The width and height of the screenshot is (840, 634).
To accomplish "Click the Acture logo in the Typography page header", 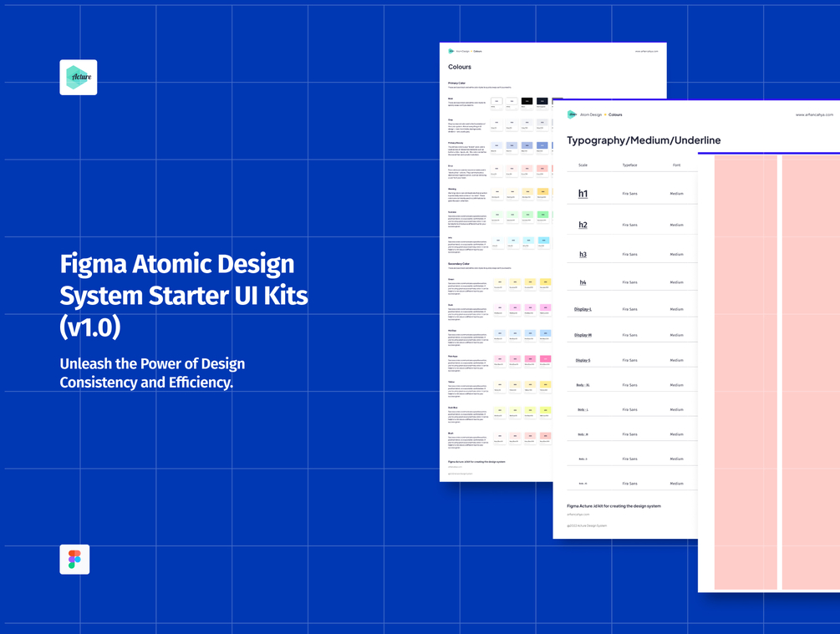I will coord(573,114).
